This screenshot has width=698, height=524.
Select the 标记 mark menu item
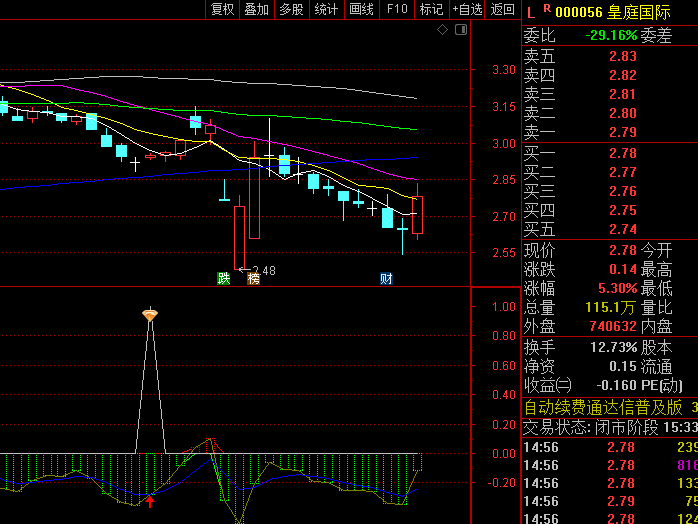(431, 9)
